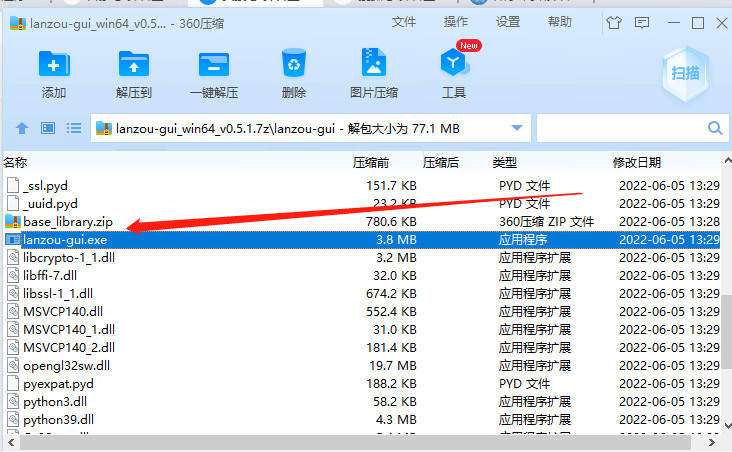
Task: Open the feedback message icon in title bar
Action: [642, 22]
